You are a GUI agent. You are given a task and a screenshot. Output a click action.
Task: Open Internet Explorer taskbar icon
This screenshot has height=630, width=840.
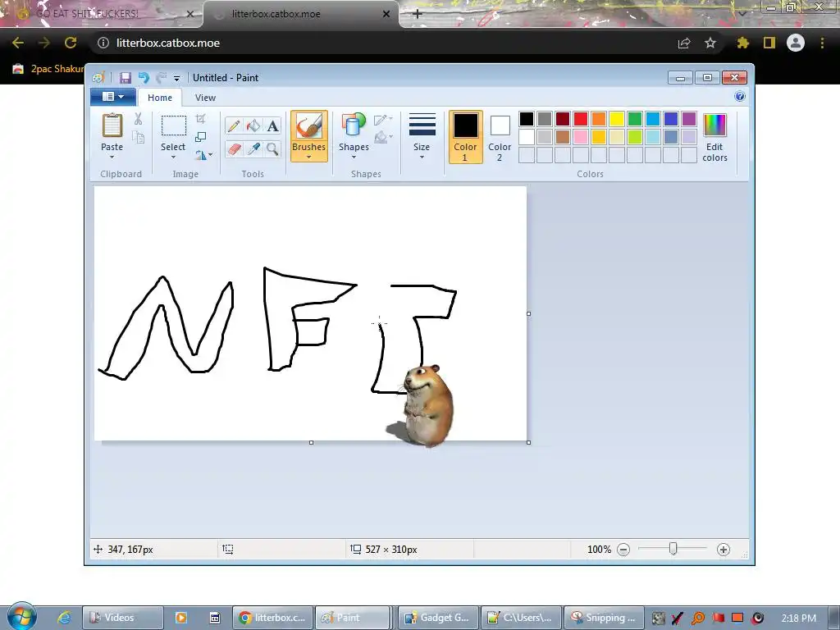click(x=64, y=618)
